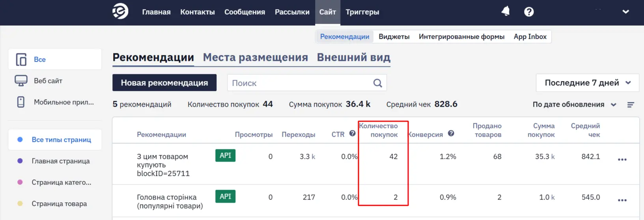The width and height of the screenshot is (644, 220).
Task: Open the Рассылки menu item
Action: click(292, 12)
